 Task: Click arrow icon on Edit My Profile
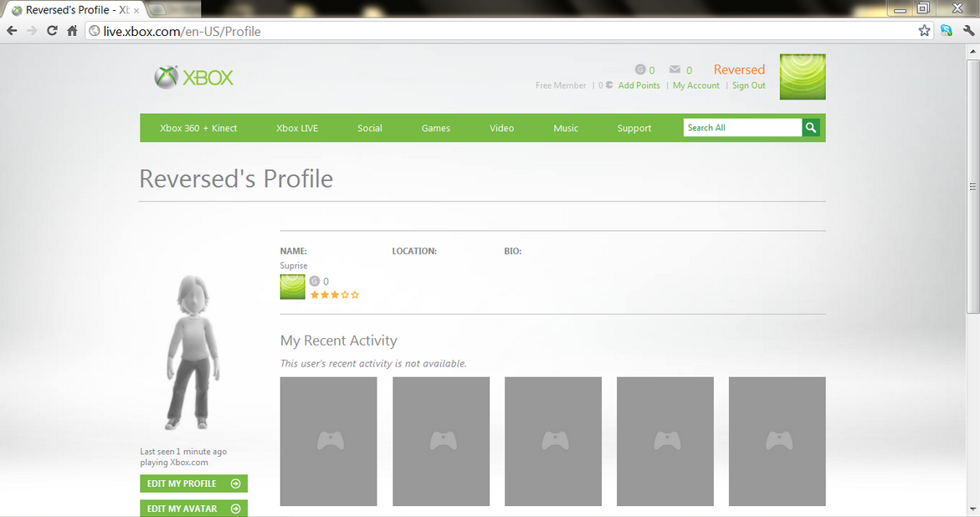click(x=236, y=484)
